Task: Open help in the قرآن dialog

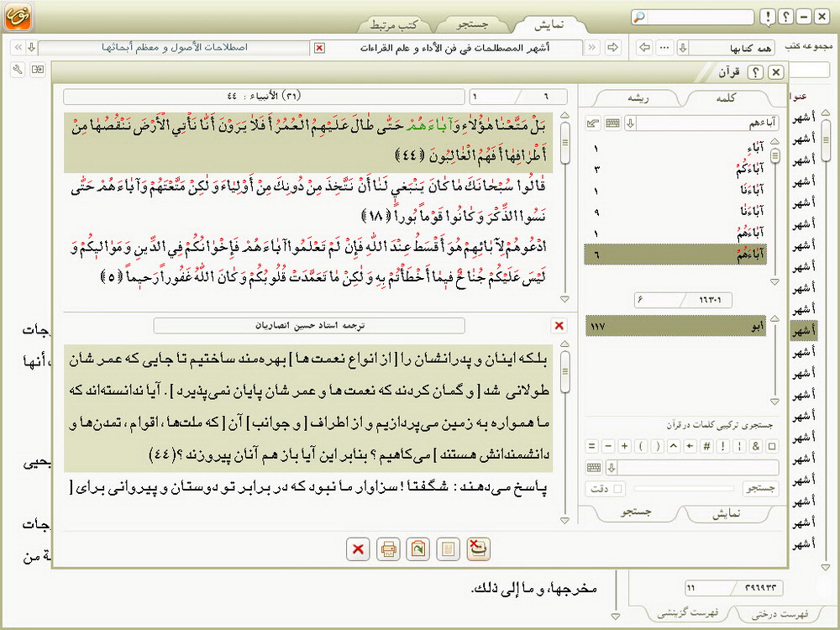Action: 755,72
